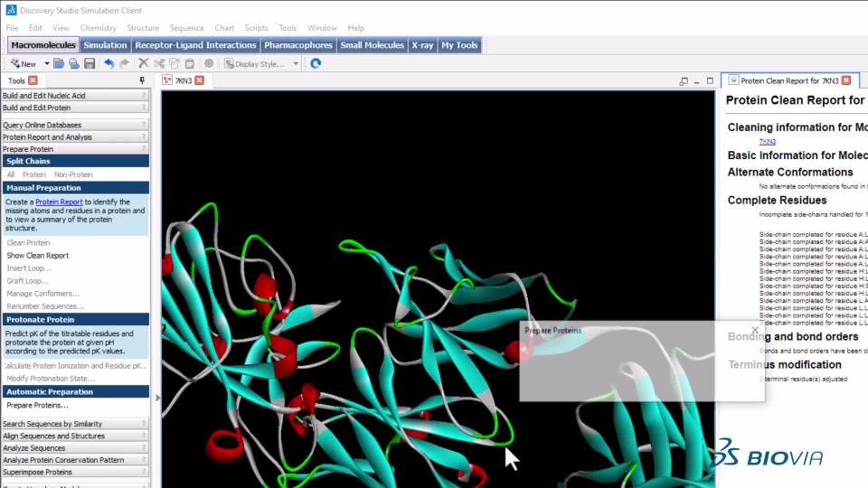Switch to the My Tools tab
This screenshot has height=488, width=868.
point(459,45)
